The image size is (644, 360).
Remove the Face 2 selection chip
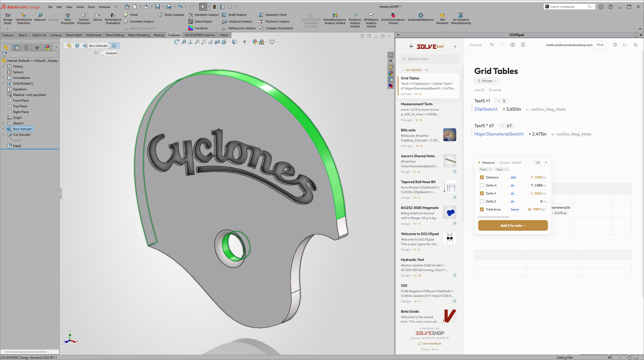[x=507, y=169]
